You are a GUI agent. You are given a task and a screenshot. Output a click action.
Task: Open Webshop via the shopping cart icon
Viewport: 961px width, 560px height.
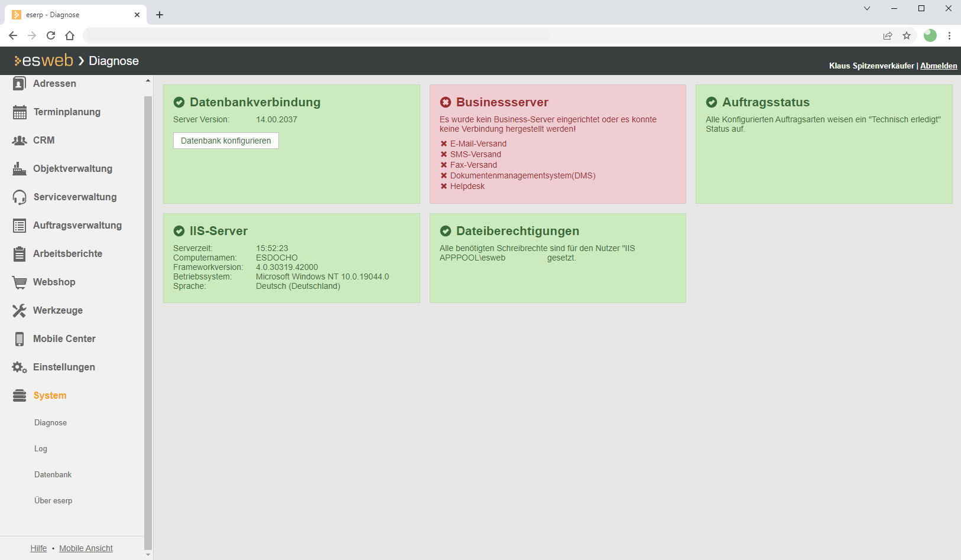[20, 282]
